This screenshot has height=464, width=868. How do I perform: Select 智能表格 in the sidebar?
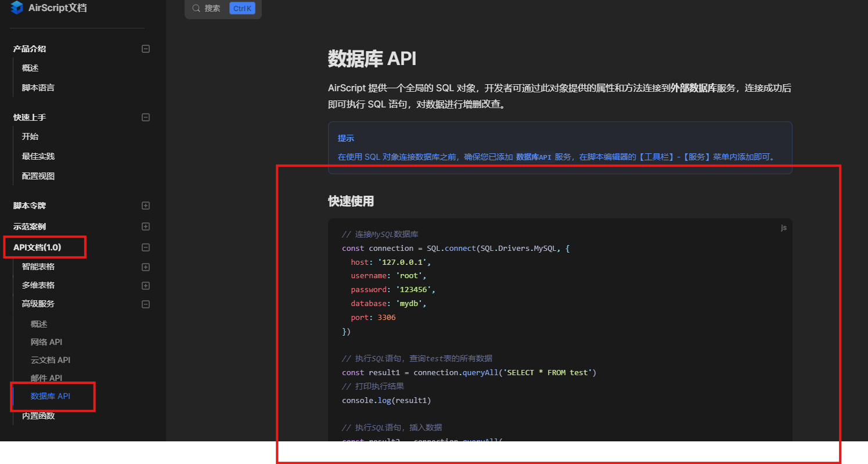click(x=38, y=267)
